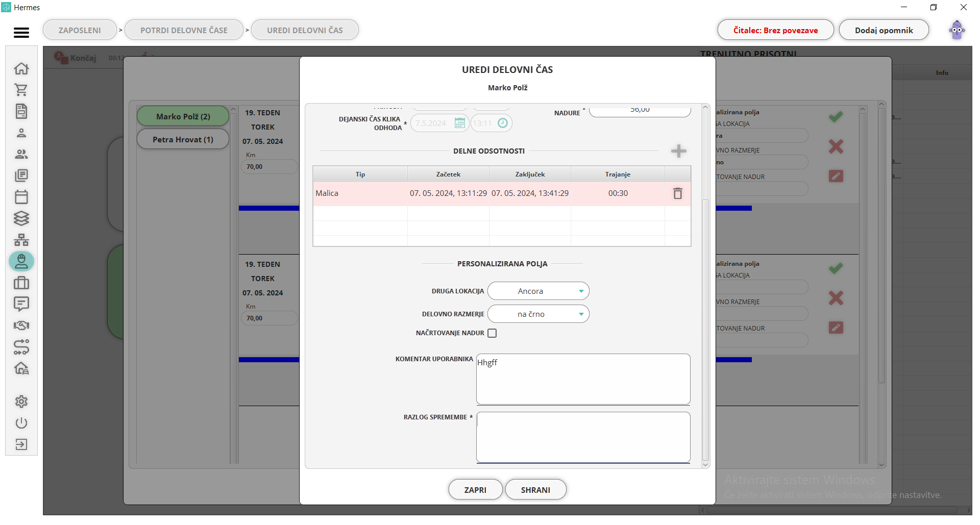Open settings gear in sidebar
Screen dimensions: 980x525
tap(21, 402)
